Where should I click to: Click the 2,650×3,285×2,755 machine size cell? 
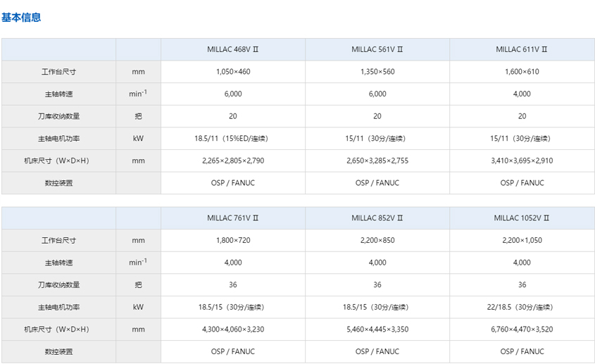coord(377,161)
